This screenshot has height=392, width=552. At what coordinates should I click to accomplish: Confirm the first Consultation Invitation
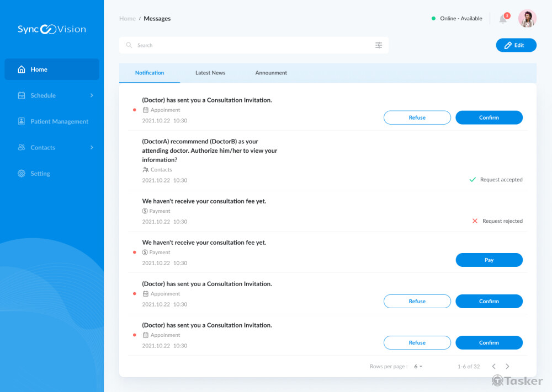[489, 117]
